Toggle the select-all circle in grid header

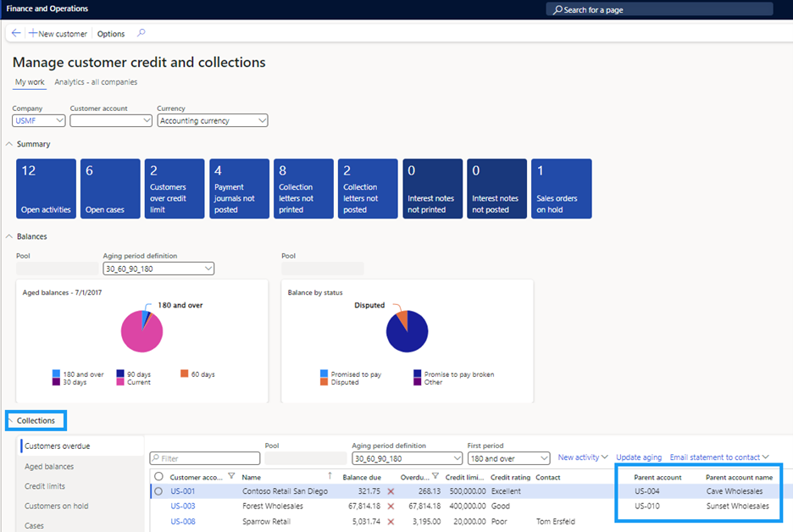tap(158, 477)
